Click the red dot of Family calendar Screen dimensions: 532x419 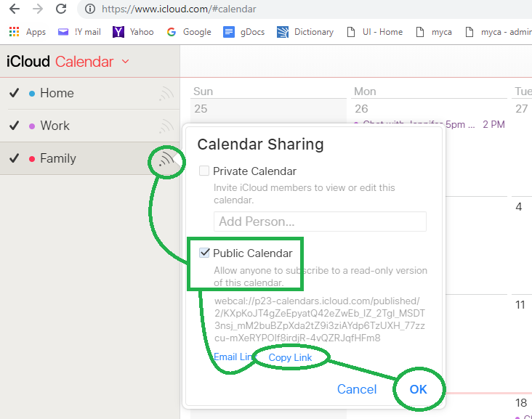(x=32, y=158)
